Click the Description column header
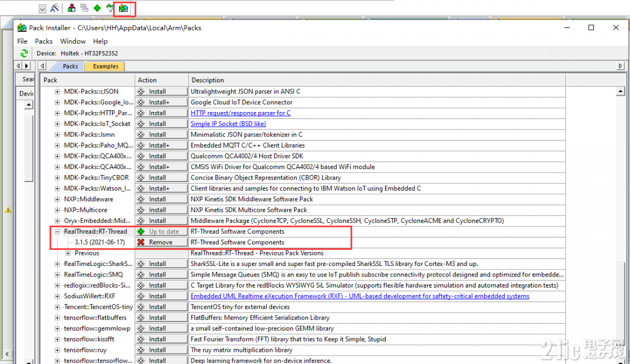 [x=377, y=80]
